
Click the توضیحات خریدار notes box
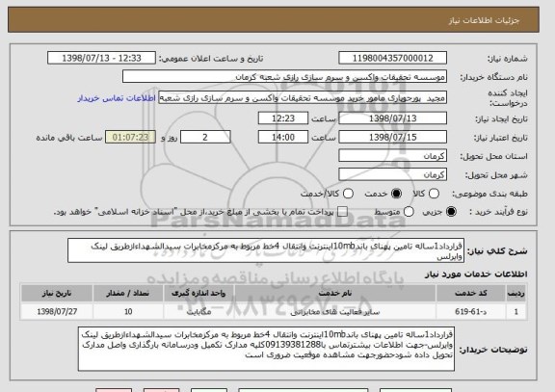(266, 349)
